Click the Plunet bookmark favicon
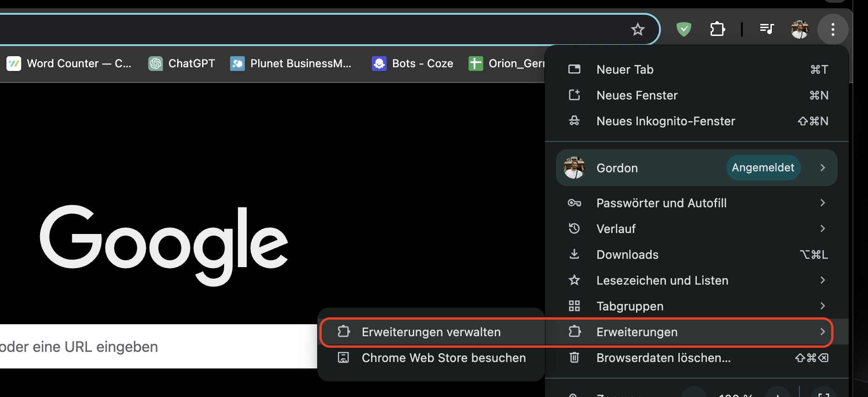The width and height of the screenshot is (868, 397). pos(237,64)
